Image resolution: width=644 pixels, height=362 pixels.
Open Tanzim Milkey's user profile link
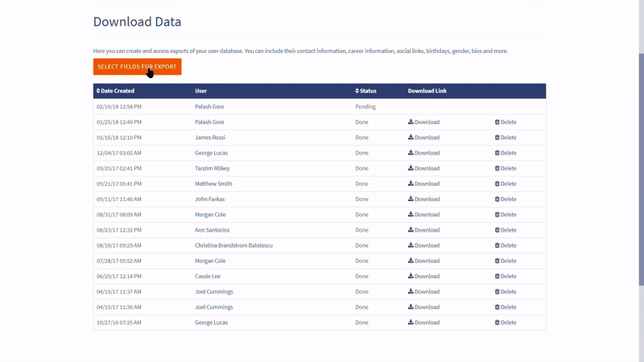[213, 168]
